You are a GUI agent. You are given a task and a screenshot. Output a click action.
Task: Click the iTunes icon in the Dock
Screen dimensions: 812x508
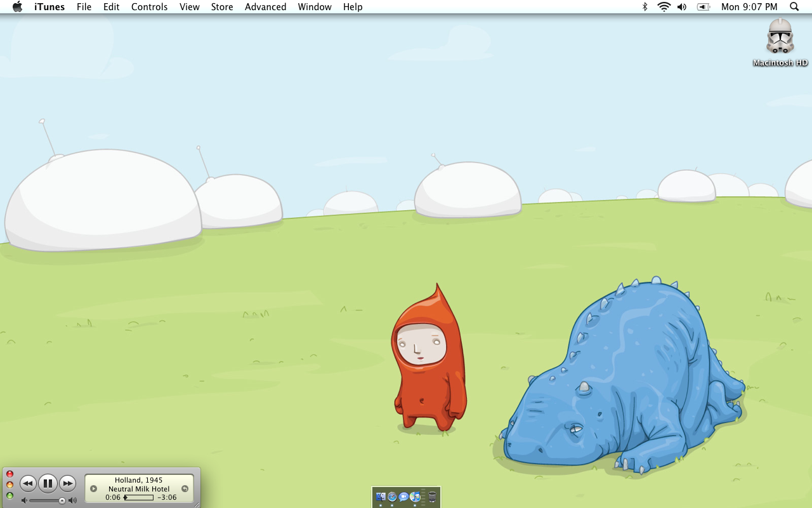pos(415,497)
